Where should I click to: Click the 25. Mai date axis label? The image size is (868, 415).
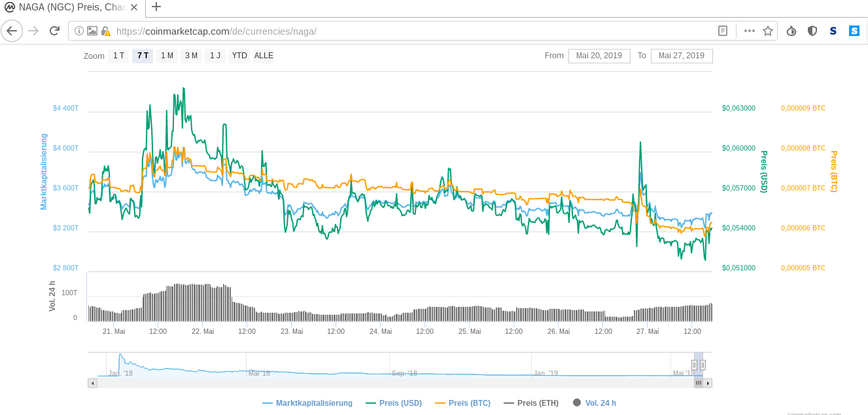coord(470,331)
